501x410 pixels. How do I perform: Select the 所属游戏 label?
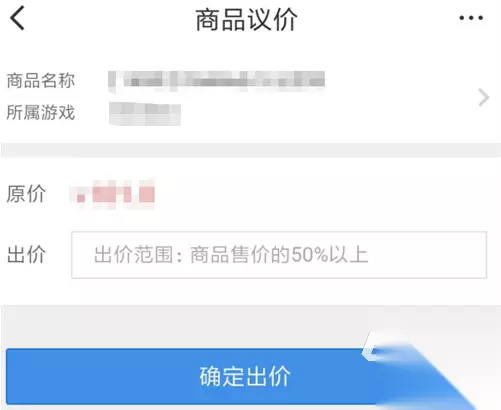41,112
